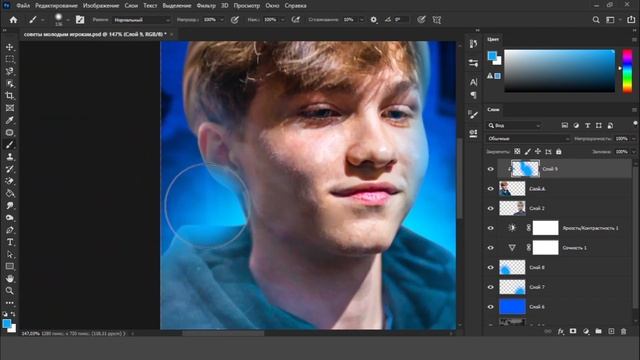Select the Eraser tool
The height and width of the screenshot is (360, 640).
(9, 181)
